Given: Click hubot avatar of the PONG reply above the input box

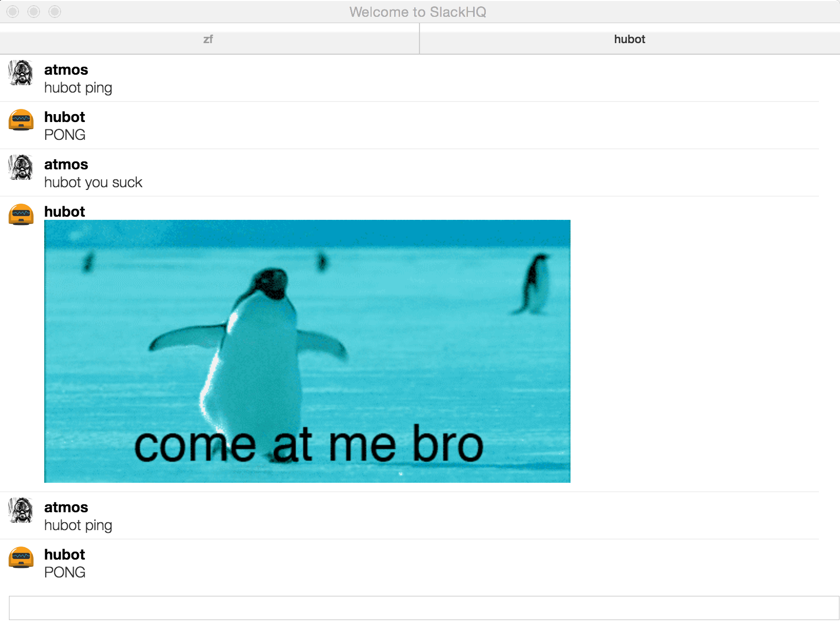Looking at the screenshot, I should [21, 557].
